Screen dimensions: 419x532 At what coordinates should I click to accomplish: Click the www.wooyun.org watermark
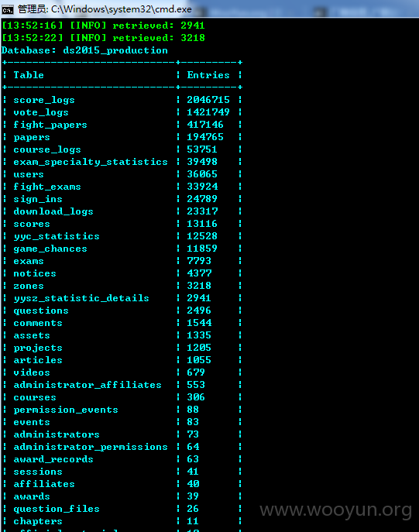pyautogui.click(x=335, y=510)
